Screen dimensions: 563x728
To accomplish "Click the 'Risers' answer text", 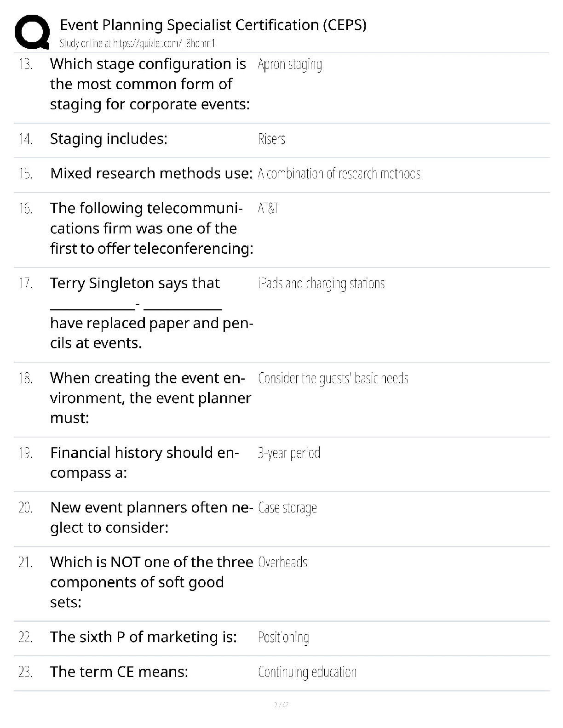I will tap(271, 139).
